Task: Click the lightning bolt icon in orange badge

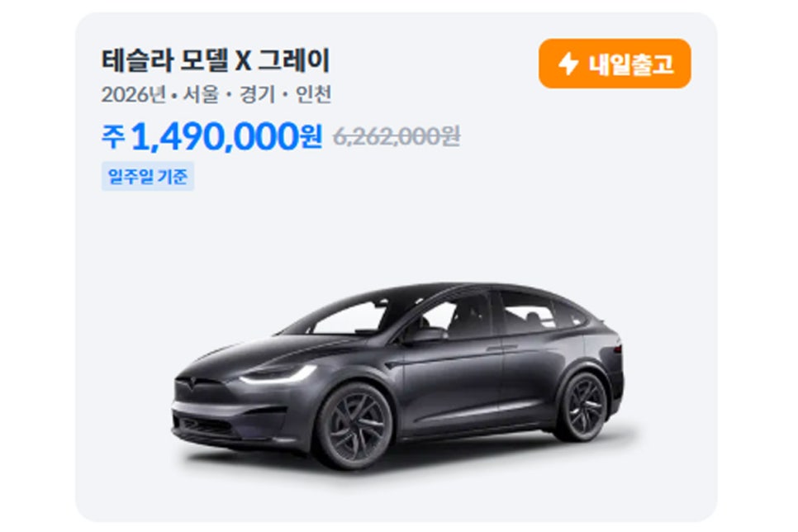Action: pyautogui.click(x=568, y=64)
